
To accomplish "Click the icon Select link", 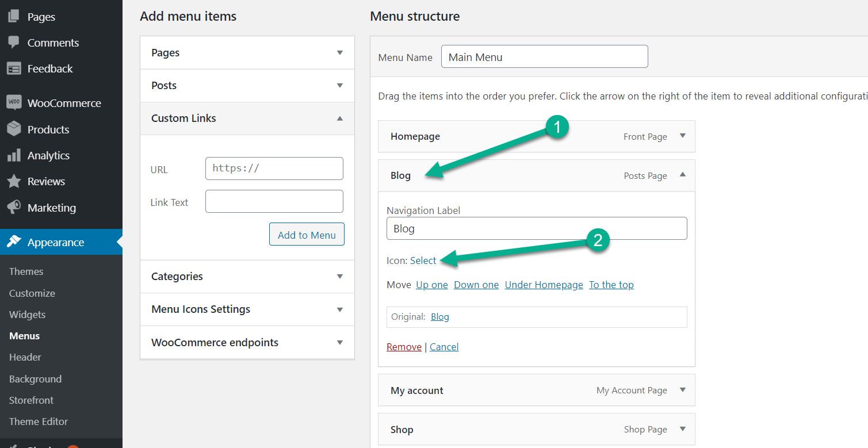I will tap(423, 261).
